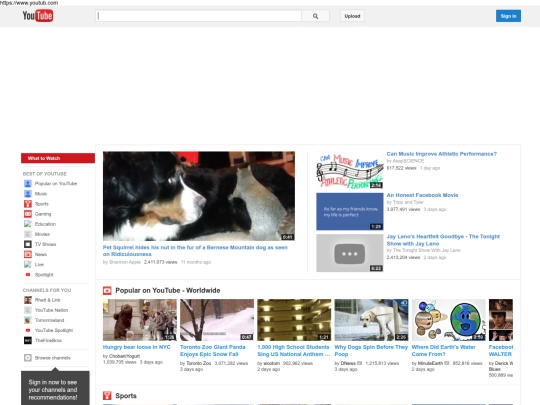Click the Popular on YouTube Worldwide section icon
The height and width of the screenshot is (405, 540).
pos(107,291)
